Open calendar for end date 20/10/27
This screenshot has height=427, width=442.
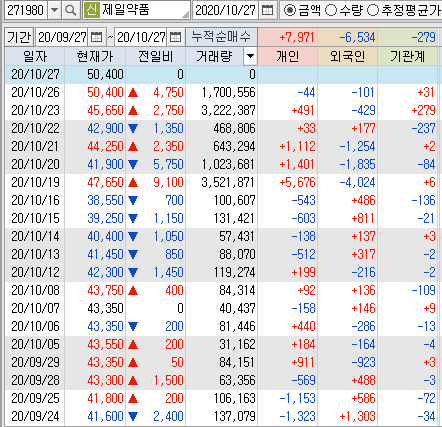click(175, 37)
